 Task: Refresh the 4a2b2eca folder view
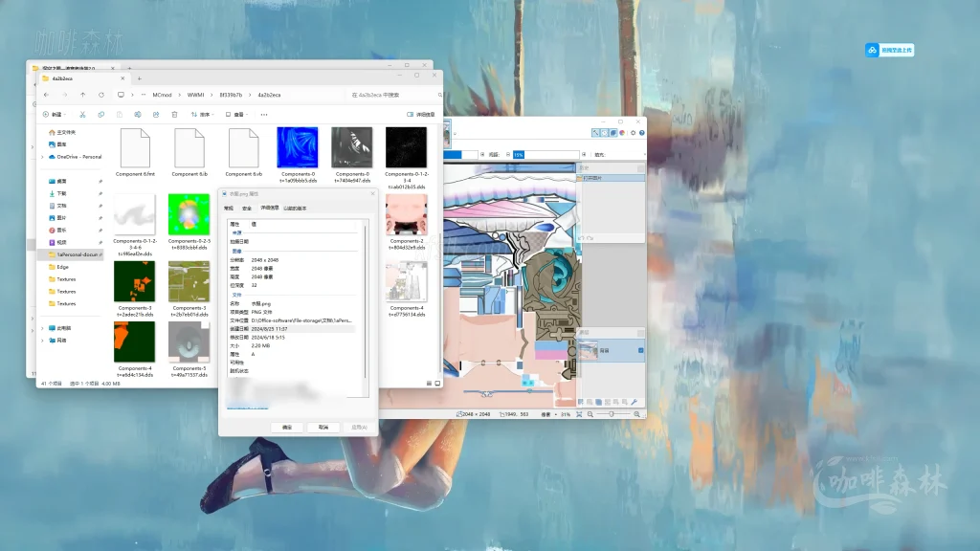101,95
